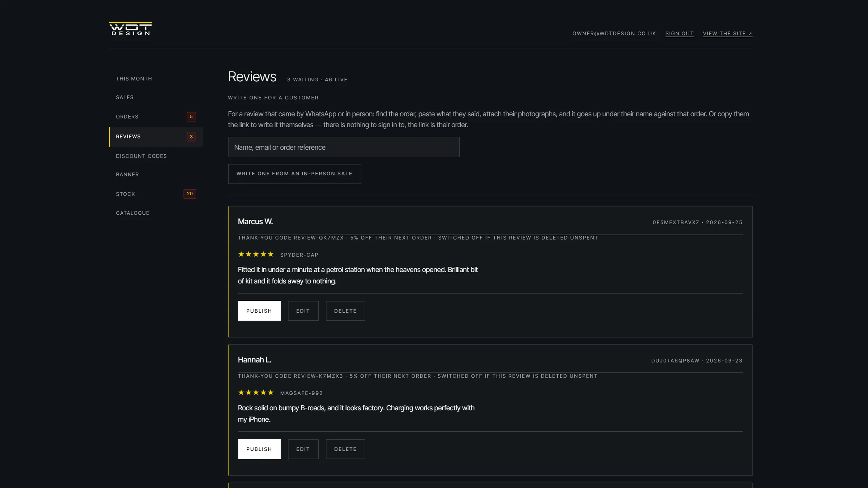The image size is (868, 488).
Task: Publish Hannah L.'s review
Action: (x=259, y=449)
